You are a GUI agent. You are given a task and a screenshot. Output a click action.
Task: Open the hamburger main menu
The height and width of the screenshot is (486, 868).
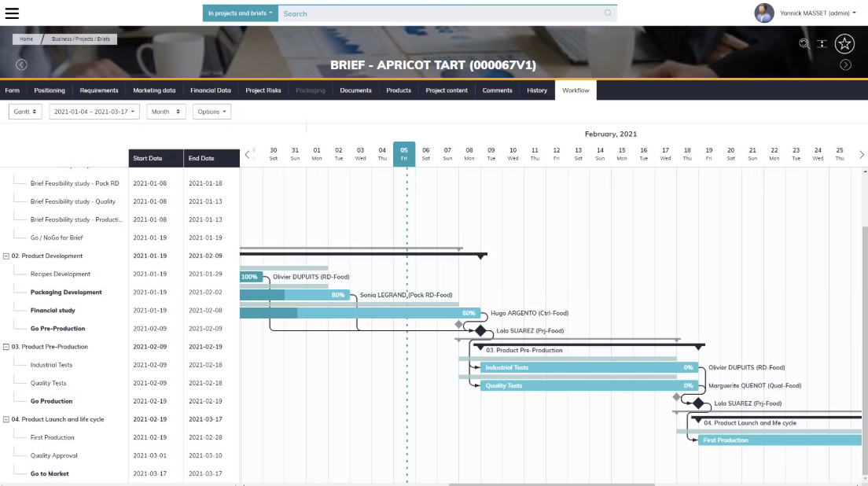[x=12, y=13]
